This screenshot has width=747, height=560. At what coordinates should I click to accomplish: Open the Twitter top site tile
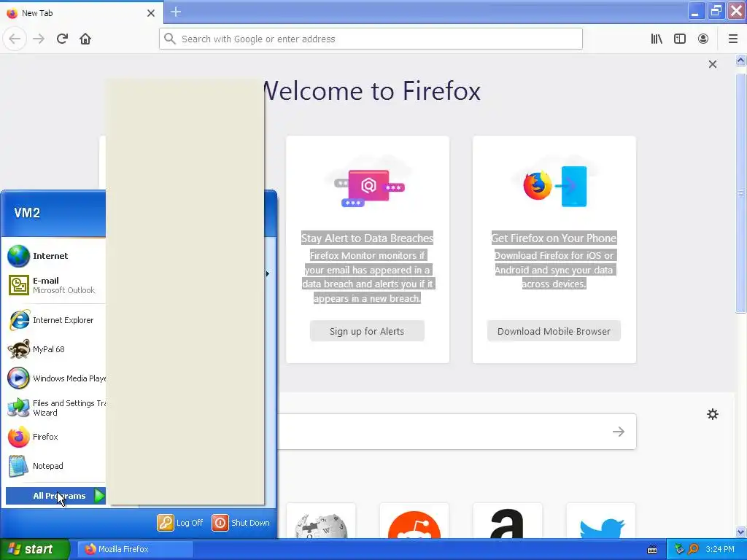pyautogui.click(x=601, y=521)
